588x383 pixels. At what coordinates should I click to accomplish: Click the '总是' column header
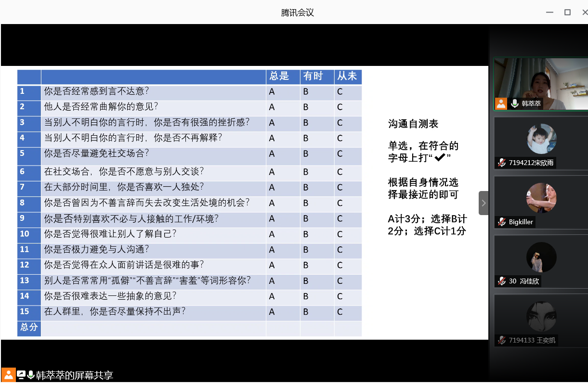(x=283, y=77)
